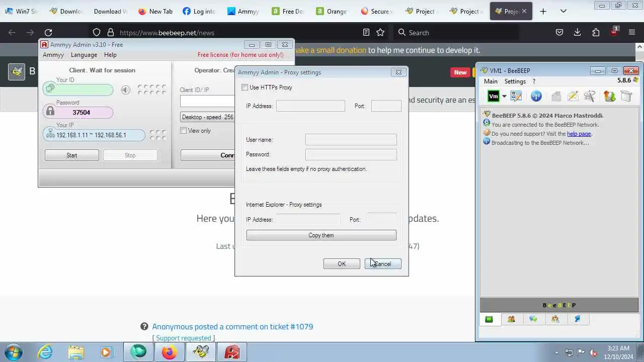This screenshot has width=644, height=362.
Task: Launch Internet Explorer from the taskbar
Action: pyautogui.click(x=45, y=352)
